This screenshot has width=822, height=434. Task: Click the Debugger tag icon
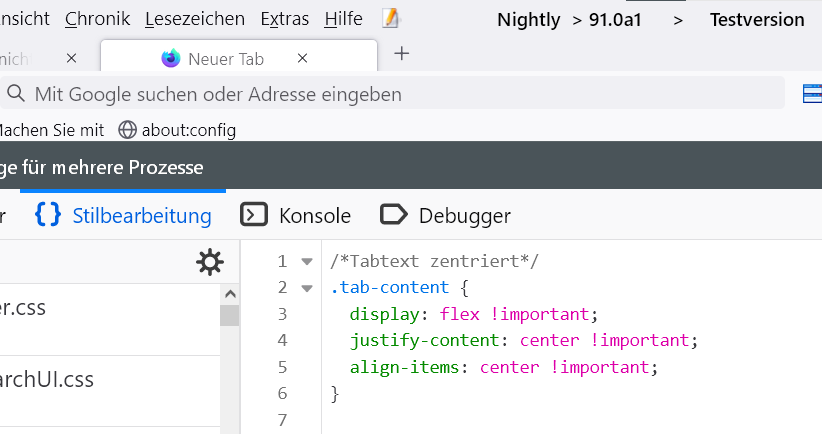[394, 215]
